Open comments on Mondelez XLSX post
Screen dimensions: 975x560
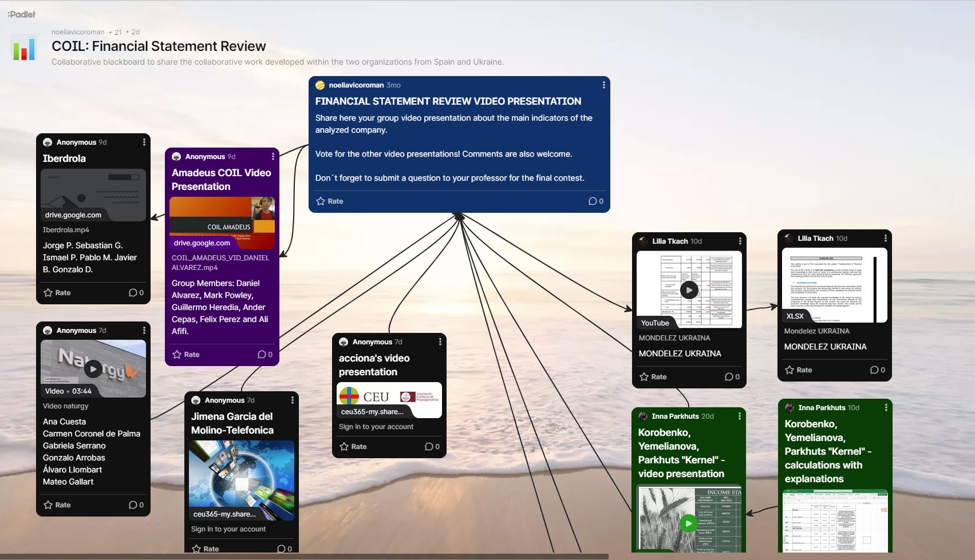877,370
